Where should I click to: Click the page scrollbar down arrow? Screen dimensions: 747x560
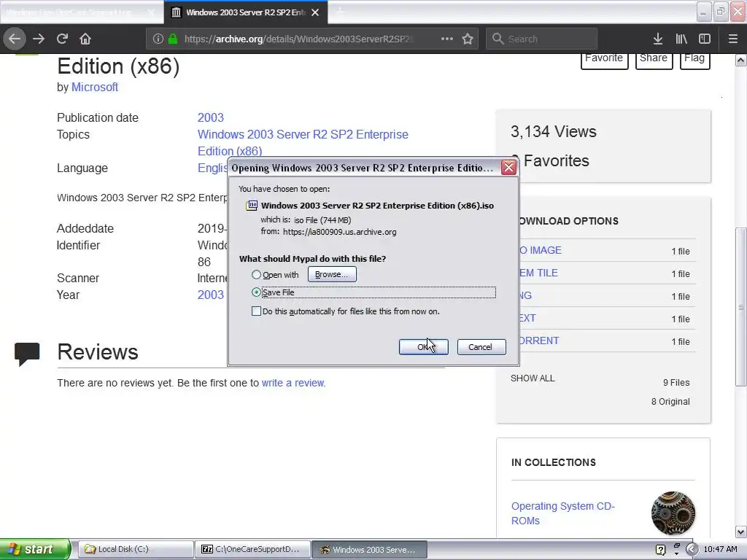[741, 532]
